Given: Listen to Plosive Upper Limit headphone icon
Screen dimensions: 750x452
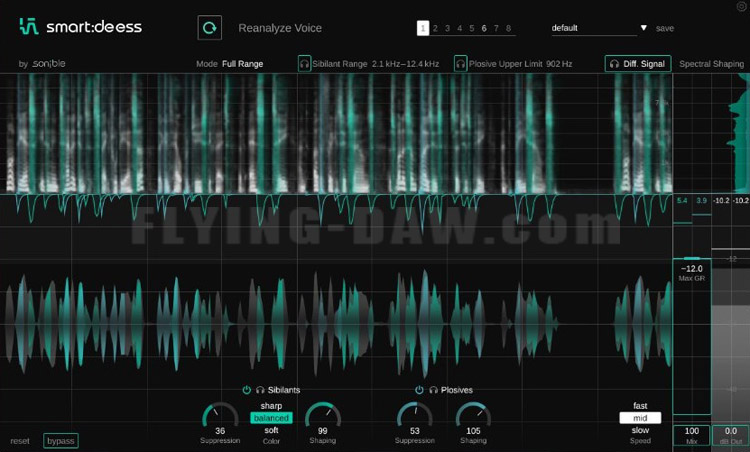Looking at the screenshot, I should [460, 64].
